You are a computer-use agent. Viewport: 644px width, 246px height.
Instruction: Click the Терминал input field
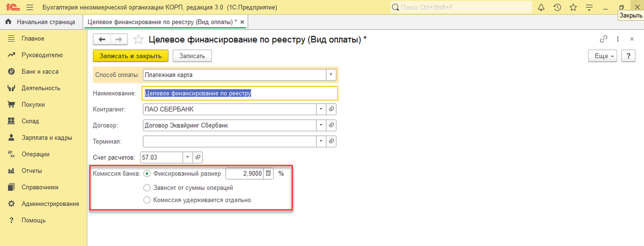pos(229,141)
